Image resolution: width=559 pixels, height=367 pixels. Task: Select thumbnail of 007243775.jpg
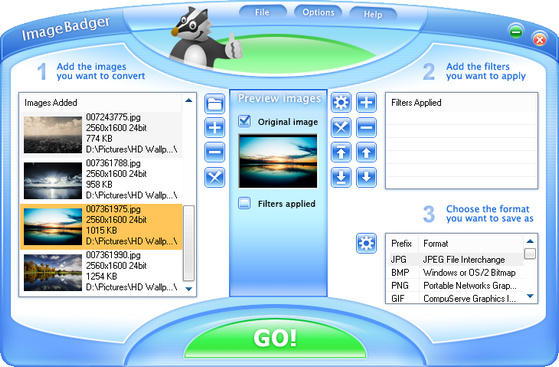(x=53, y=134)
